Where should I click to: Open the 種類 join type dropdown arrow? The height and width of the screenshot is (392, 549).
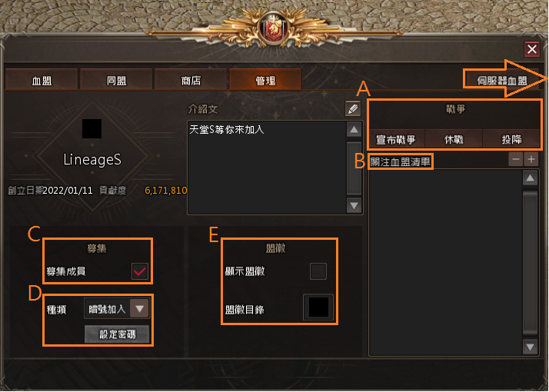(x=139, y=309)
